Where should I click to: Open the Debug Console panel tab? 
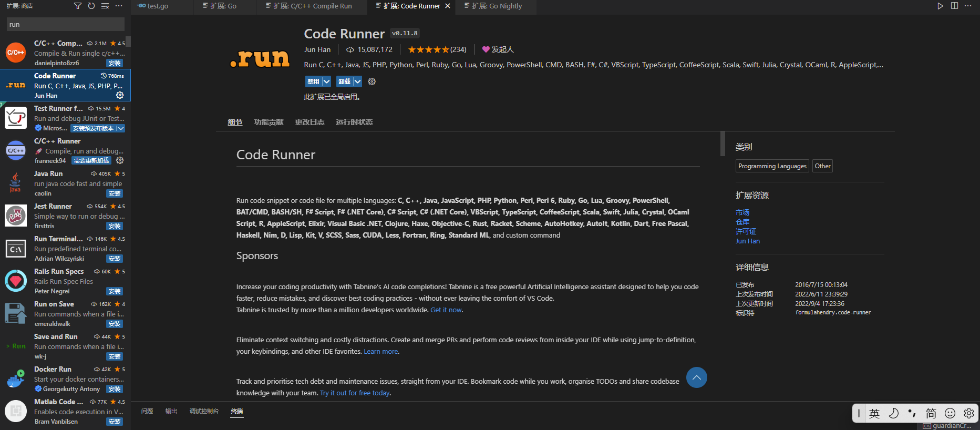pyautogui.click(x=204, y=411)
